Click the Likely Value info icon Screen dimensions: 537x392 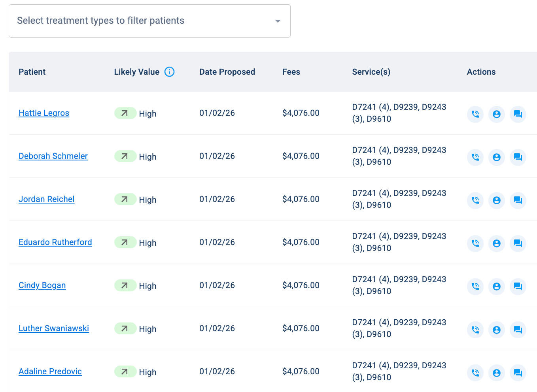click(169, 72)
